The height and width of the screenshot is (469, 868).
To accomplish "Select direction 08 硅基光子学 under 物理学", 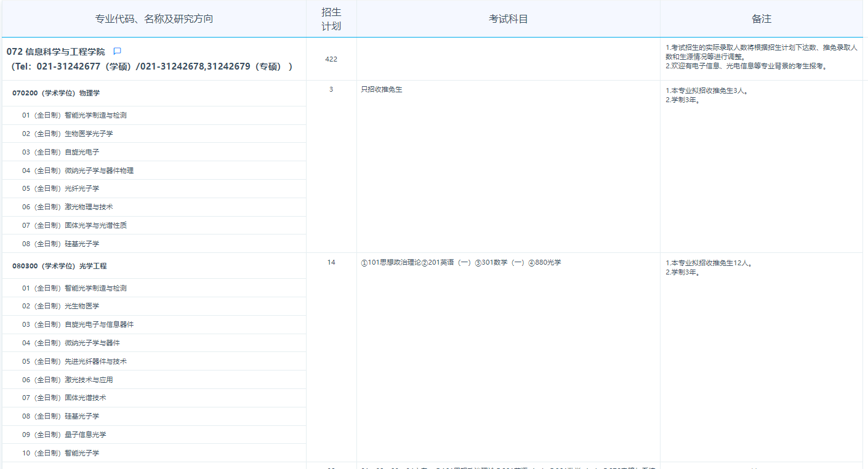I will 60,244.
